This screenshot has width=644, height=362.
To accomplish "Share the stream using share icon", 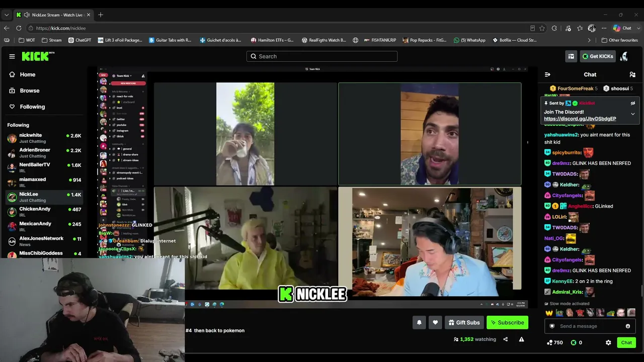I will 506,339.
